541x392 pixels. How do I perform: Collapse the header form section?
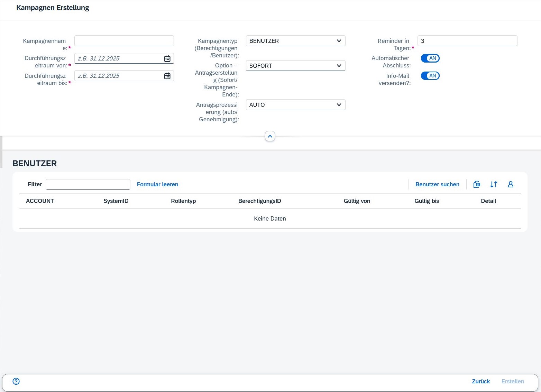270,136
